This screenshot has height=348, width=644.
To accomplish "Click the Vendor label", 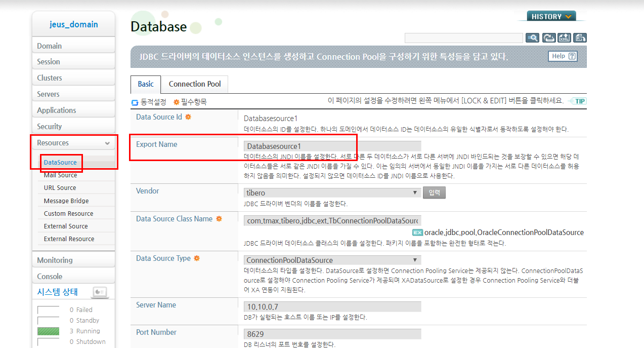I will [148, 191].
